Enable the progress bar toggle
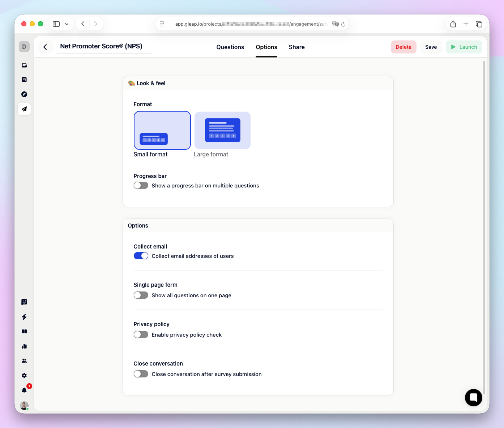 141,185
